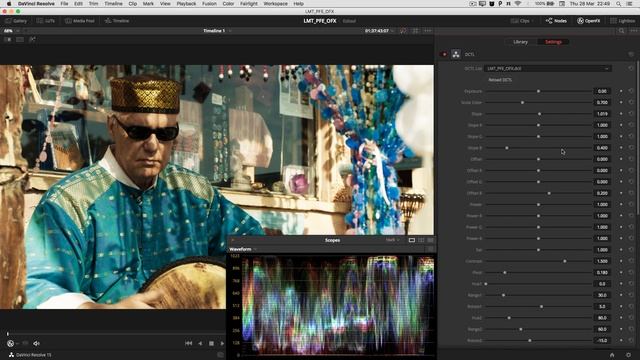The image size is (640, 360).
Task: Add keyframe for Contrast parameter
Action: pos(621,261)
